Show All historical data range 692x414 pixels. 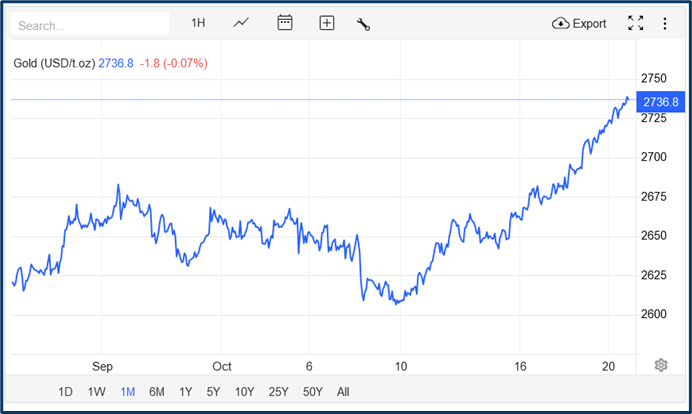(x=343, y=392)
